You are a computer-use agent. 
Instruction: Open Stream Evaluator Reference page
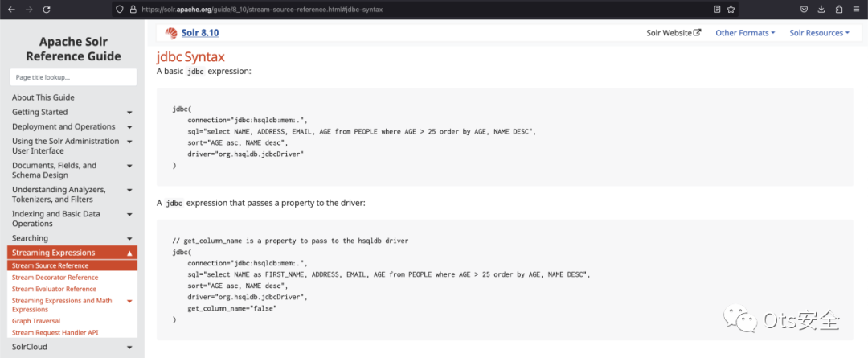(54, 289)
